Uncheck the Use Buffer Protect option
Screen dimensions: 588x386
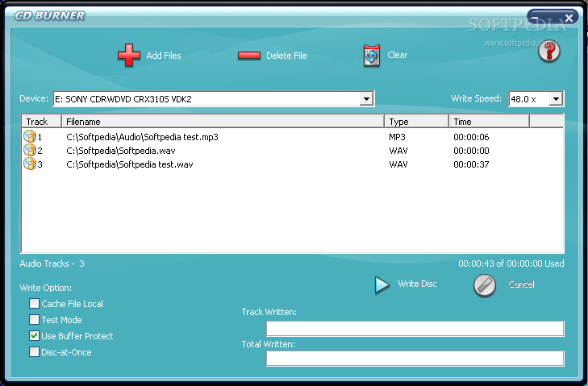pos(34,335)
